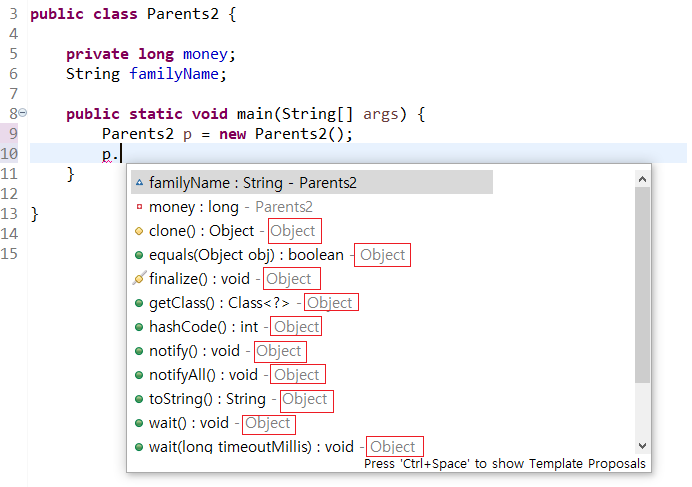This screenshot has width=692, height=487.
Task: Click the green circle equals method icon
Action: click(139, 255)
